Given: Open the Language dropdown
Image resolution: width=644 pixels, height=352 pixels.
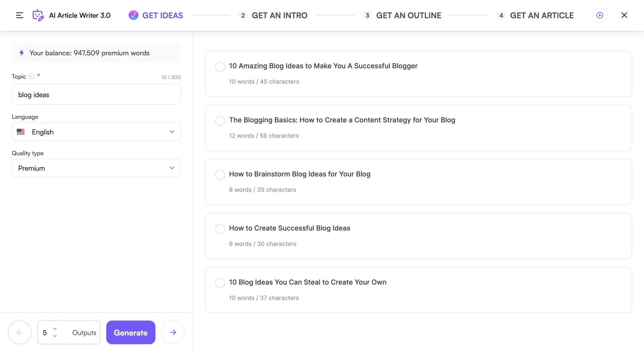Looking at the screenshot, I should click(x=96, y=132).
